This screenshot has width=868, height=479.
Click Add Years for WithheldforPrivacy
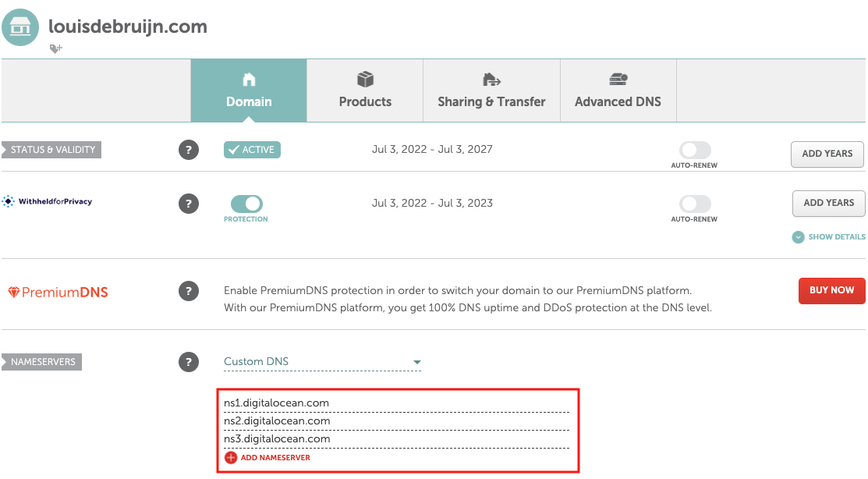click(x=828, y=204)
